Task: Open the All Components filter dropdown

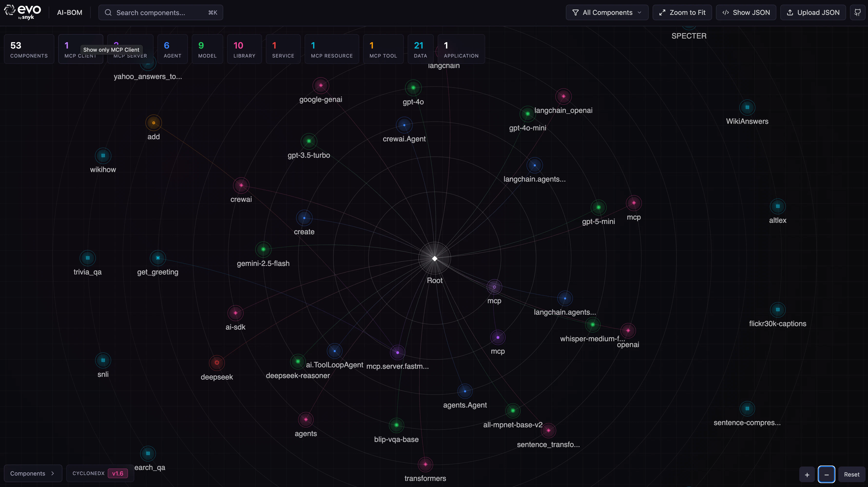Action: pos(607,12)
